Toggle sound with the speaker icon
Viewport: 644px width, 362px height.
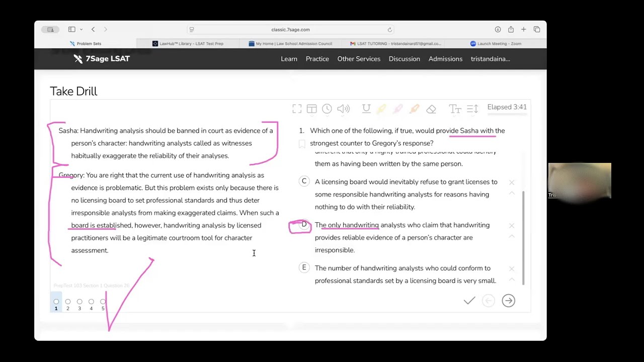pos(344,109)
